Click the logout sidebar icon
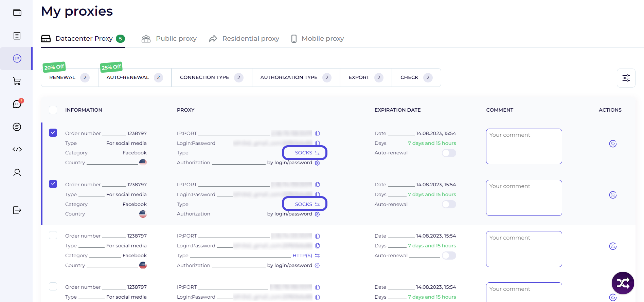 17,210
